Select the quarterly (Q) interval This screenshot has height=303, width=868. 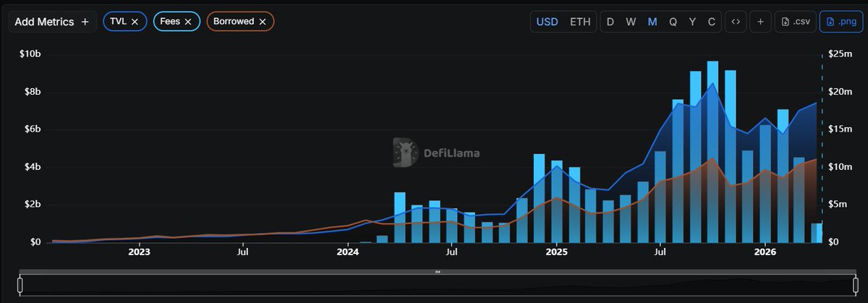(673, 22)
